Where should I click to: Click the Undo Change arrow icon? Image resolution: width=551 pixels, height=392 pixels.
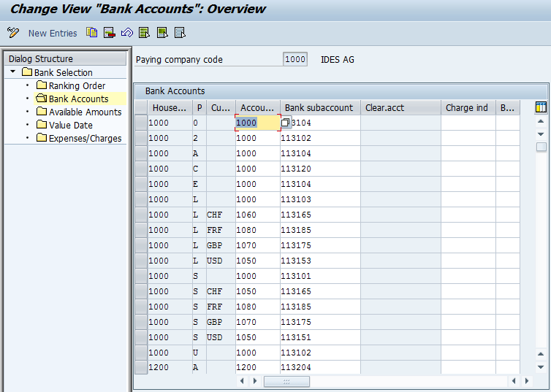coord(126,33)
